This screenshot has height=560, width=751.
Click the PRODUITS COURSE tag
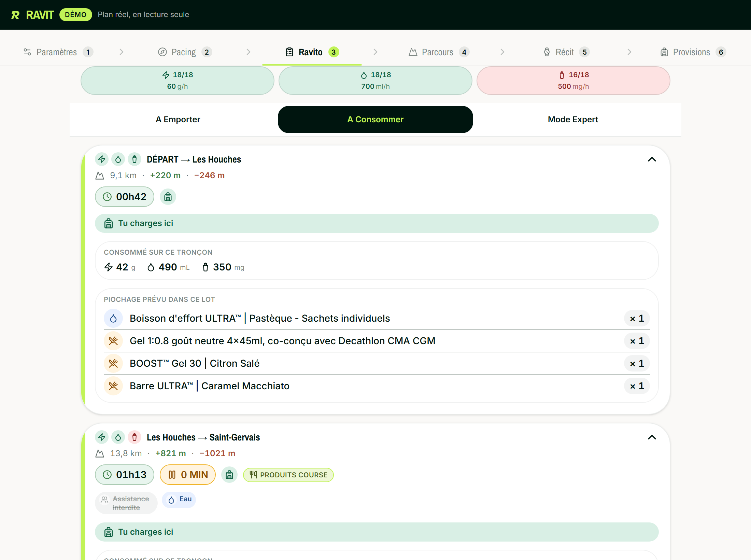(x=288, y=475)
